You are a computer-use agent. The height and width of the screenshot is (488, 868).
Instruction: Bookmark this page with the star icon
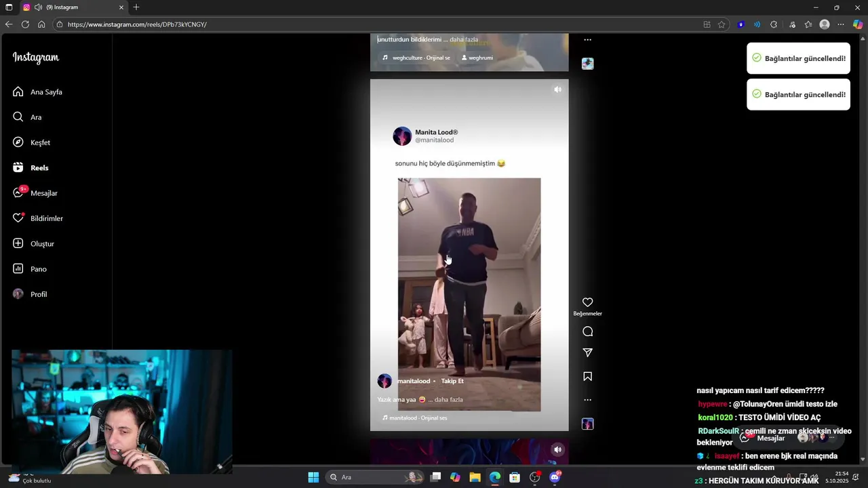click(722, 24)
